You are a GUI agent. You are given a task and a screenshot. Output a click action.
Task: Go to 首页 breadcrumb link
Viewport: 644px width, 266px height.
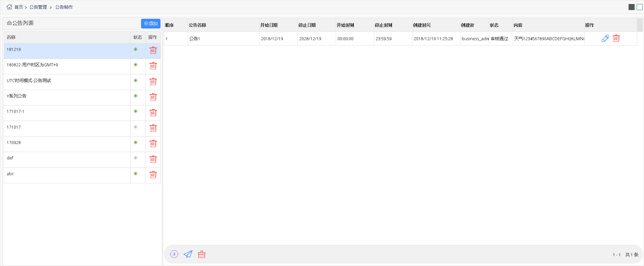(19, 7)
